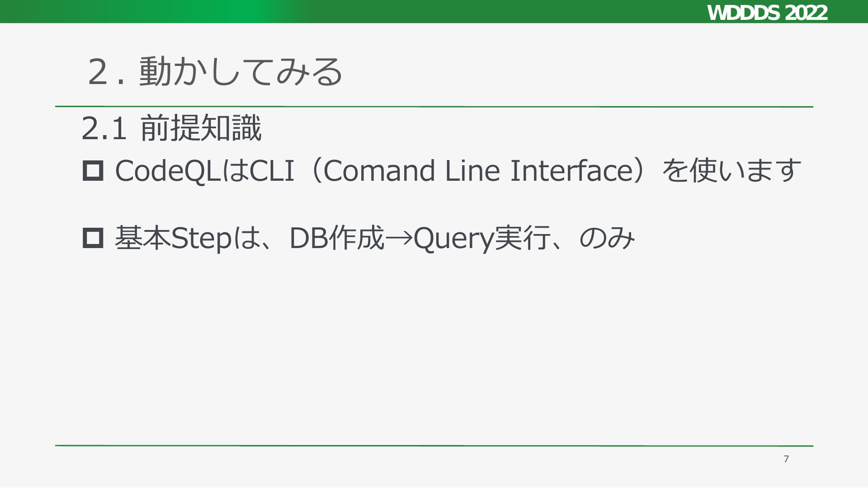Click the text を使います
Image resolution: width=868 pixels, height=488 pixels.
tap(731, 171)
